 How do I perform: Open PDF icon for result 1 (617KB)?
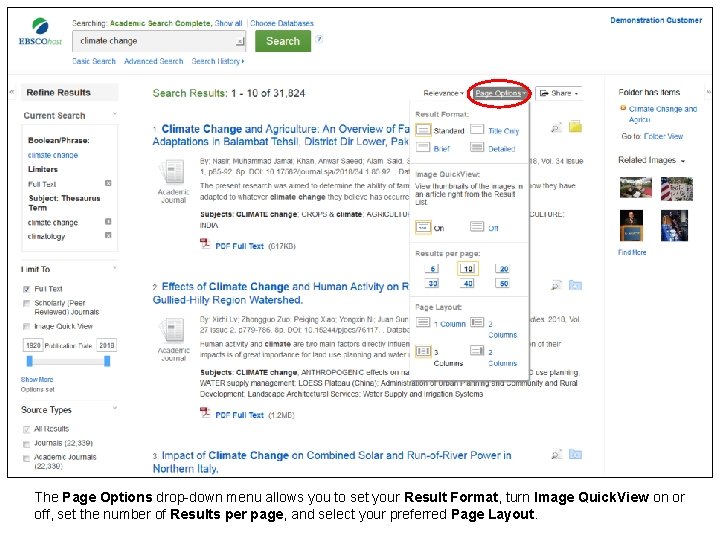pos(205,243)
